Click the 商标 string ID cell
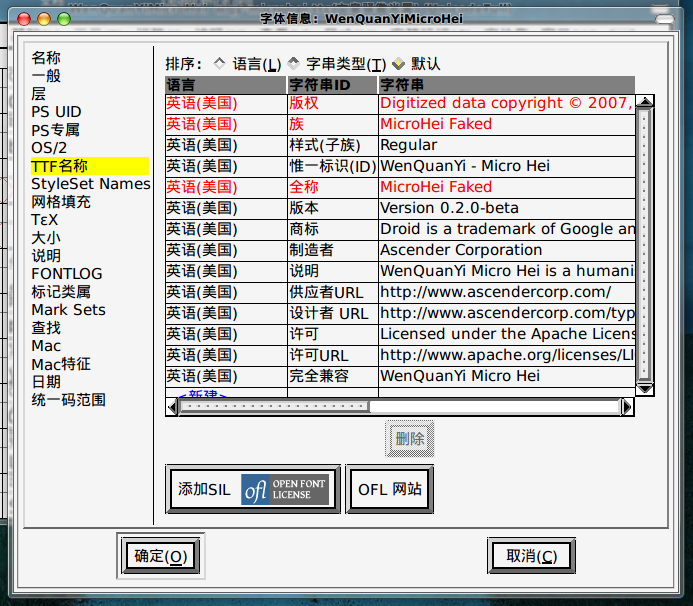Image resolution: width=693 pixels, height=606 pixels. point(333,229)
